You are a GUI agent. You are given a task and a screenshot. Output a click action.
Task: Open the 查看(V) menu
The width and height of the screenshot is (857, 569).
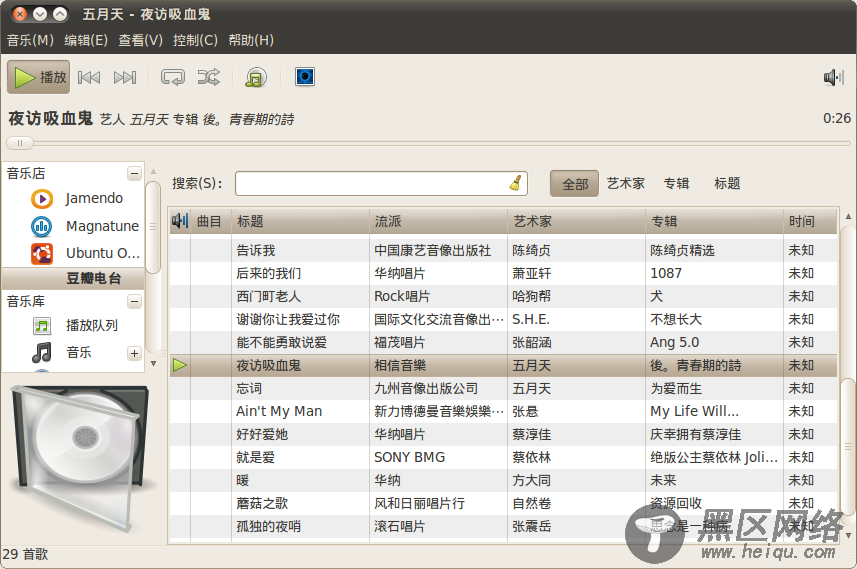140,40
